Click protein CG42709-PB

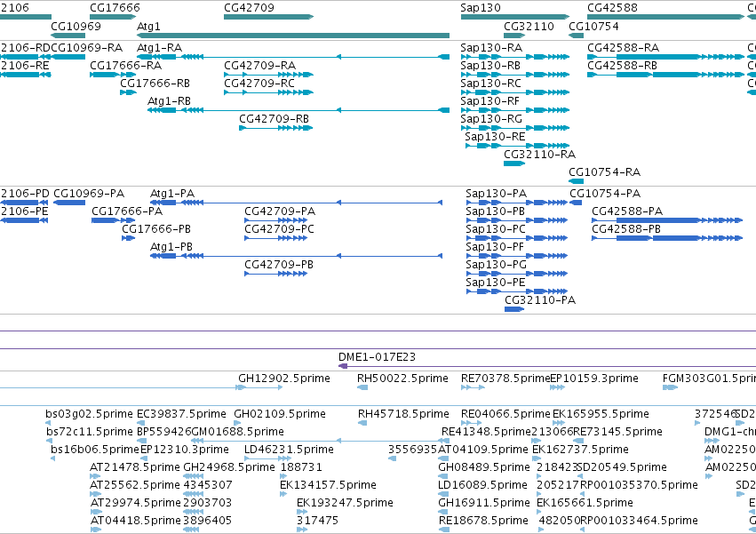point(275,274)
